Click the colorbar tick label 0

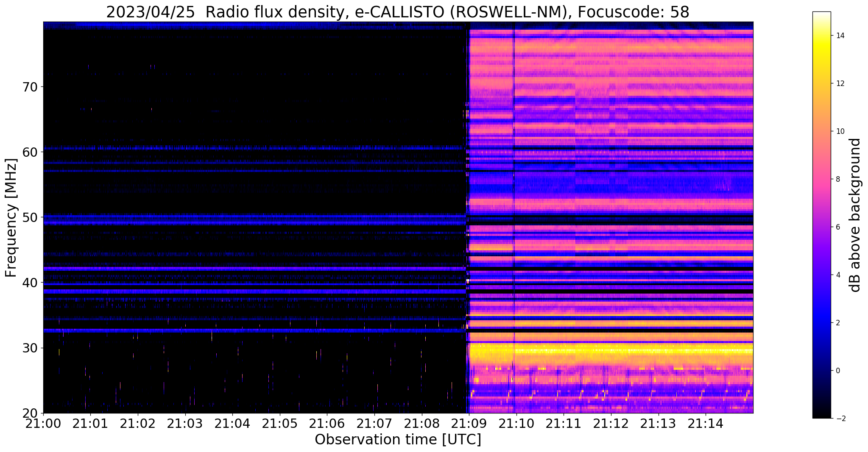point(837,371)
